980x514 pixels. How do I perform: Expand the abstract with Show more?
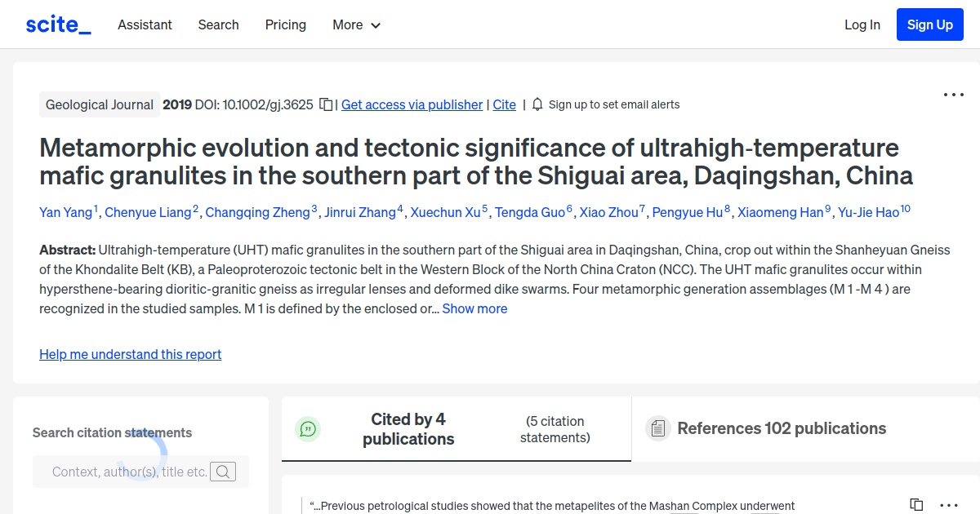coord(474,308)
